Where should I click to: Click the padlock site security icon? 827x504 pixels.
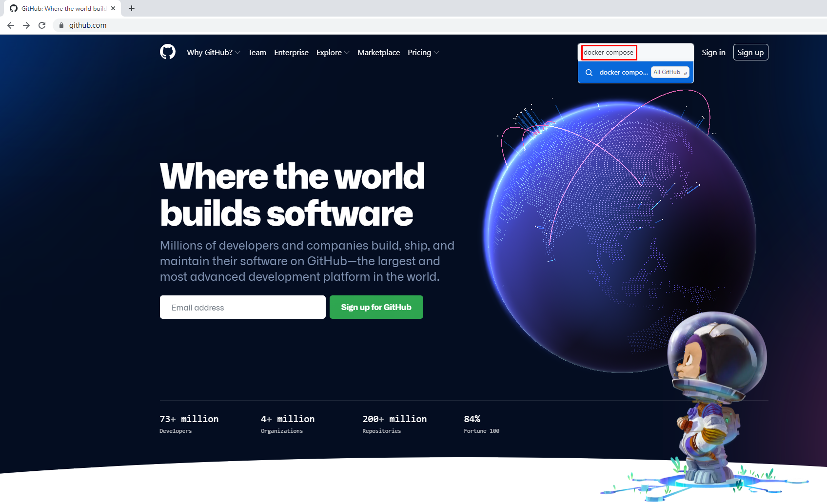[61, 25]
